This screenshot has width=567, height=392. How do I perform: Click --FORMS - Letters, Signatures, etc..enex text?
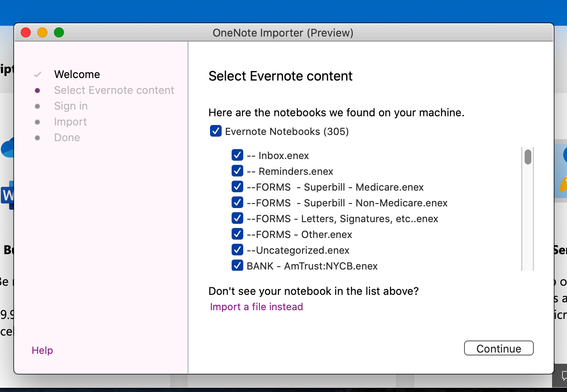tap(342, 219)
